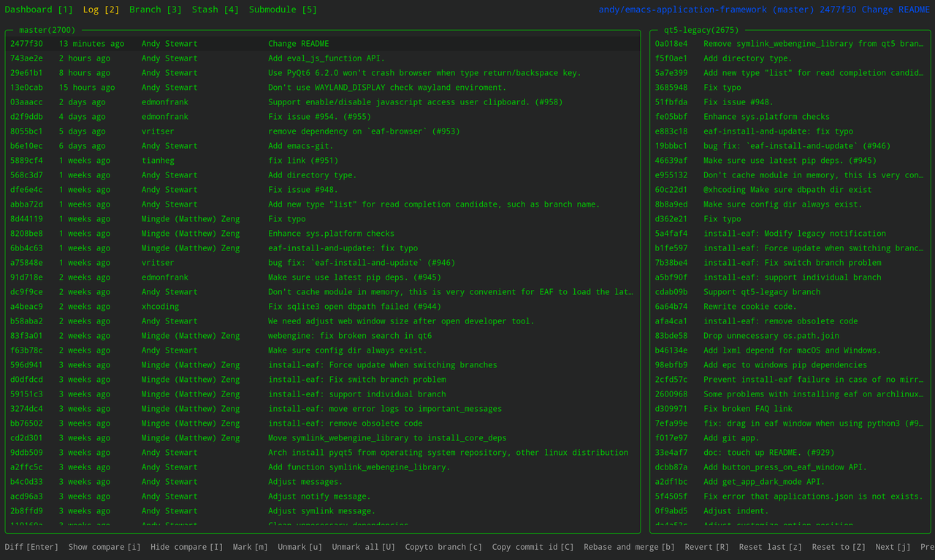Image resolution: width=935 pixels, height=560 pixels.
Task: Select master commit dfe6e4c Fix issue #948
Action: 323,190
